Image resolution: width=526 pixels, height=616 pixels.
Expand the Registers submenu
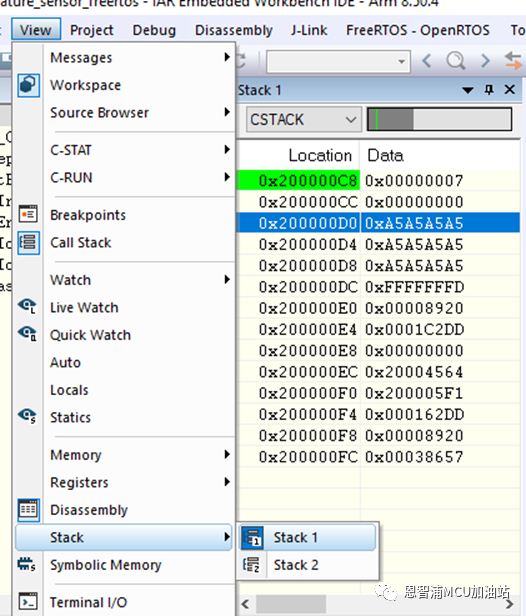[x=227, y=482]
